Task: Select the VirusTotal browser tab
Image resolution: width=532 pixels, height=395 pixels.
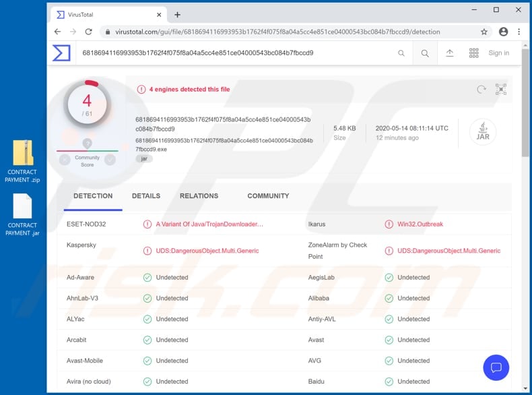Action: tap(108, 15)
